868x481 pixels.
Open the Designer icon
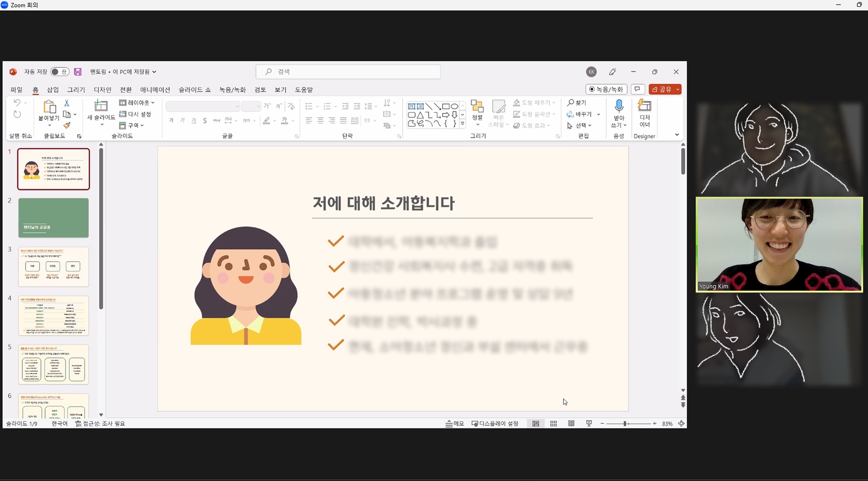coord(644,107)
